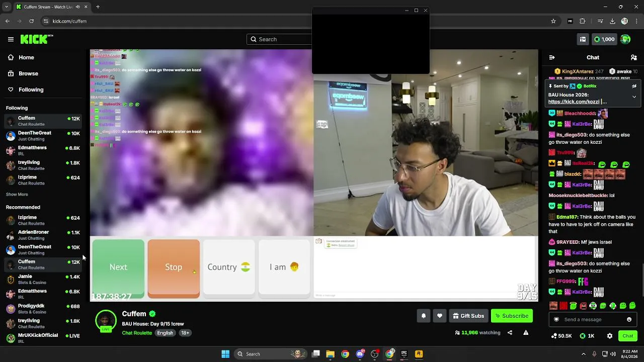The image size is (644, 362).
Task: Open the 1K Kicks gift button
Action: pyautogui.click(x=587, y=336)
